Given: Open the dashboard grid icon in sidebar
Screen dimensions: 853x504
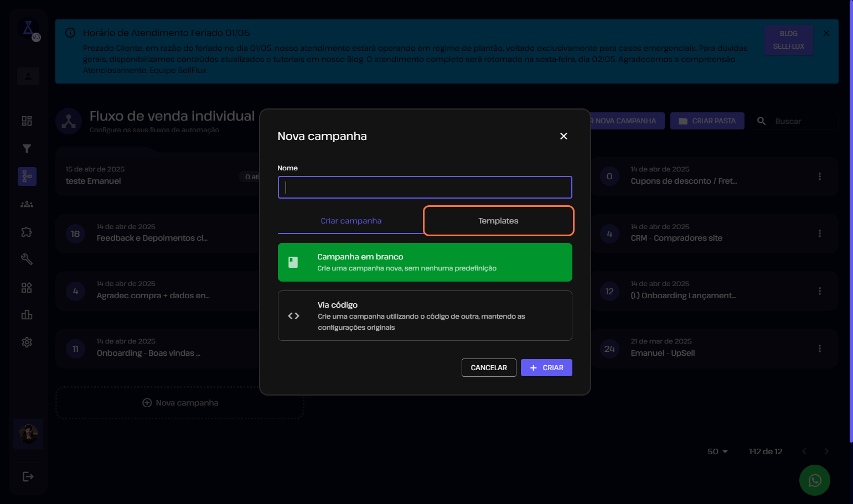Looking at the screenshot, I should coord(27,121).
